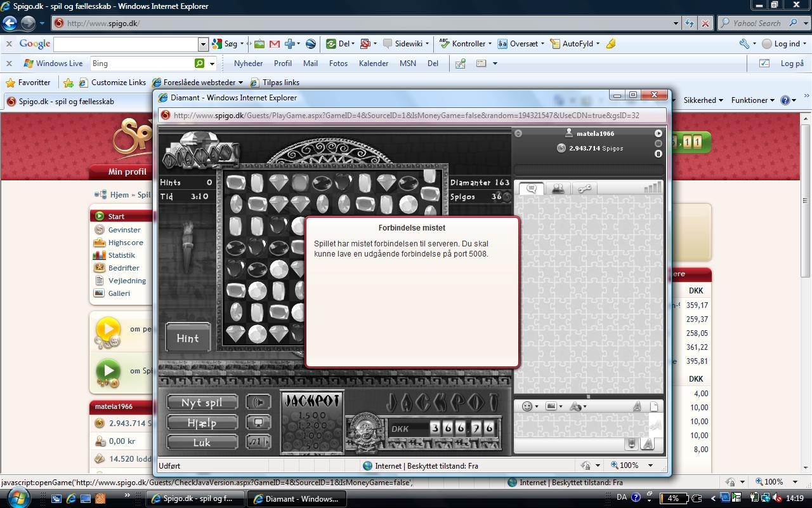Open the Oversæt translate dropdown
Viewport: 812px width, 508px height.
520,44
